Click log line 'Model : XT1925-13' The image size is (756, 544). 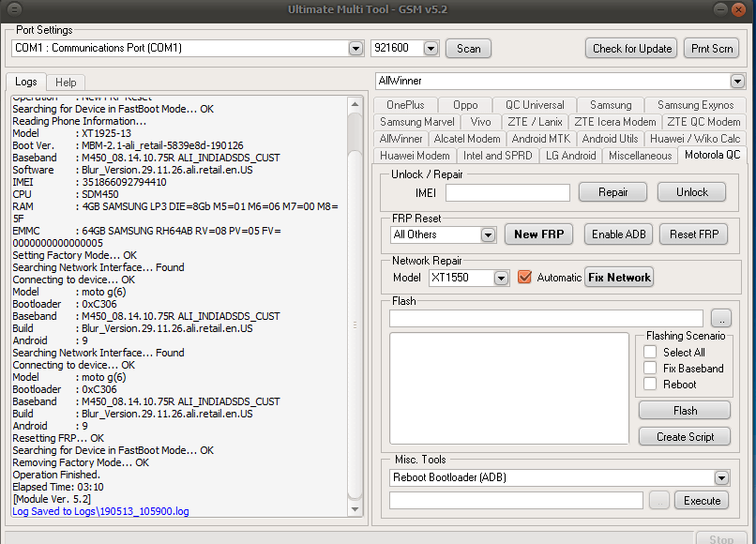click(72, 133)
